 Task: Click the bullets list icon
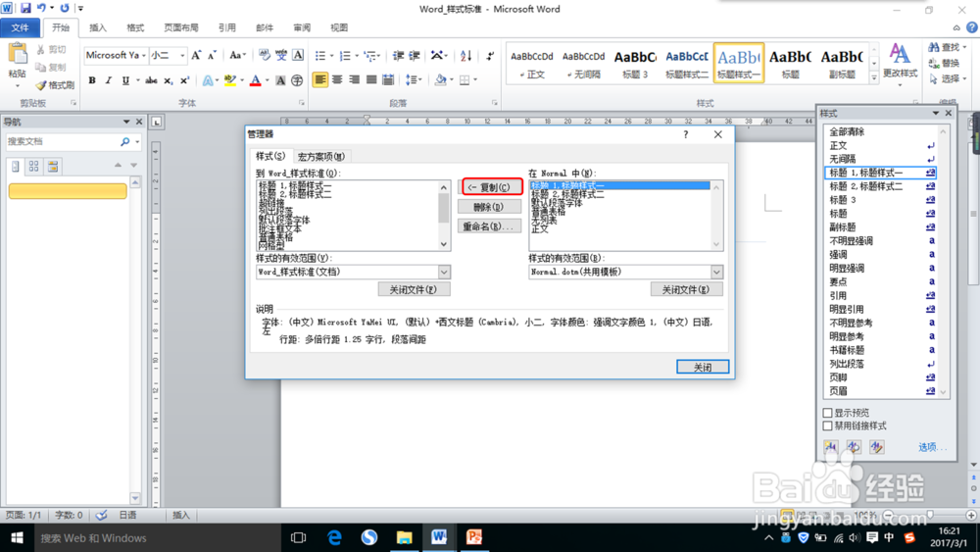(x=320, y=56)
